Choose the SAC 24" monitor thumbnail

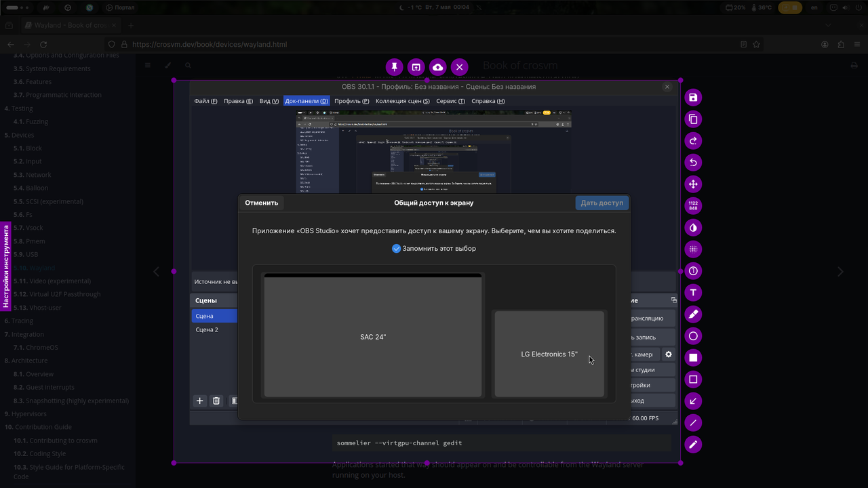(373, 335)
